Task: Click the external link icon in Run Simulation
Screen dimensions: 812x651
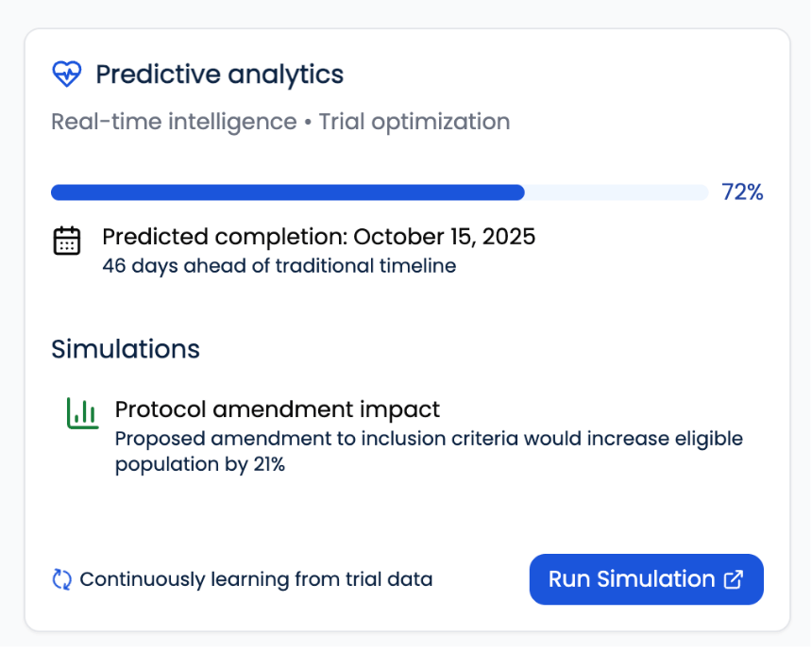Action: pyautogui.click(x=733, y=579)
